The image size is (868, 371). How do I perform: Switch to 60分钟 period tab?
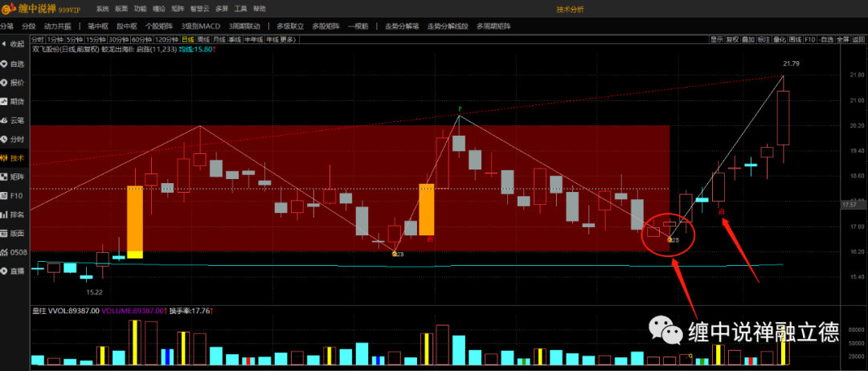pyautogui.click(x=141, y=39)
